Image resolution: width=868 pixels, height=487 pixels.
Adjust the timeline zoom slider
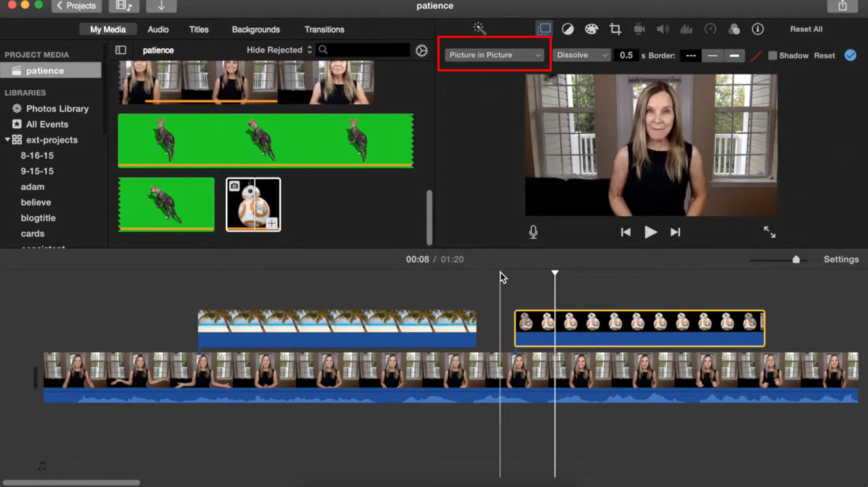[x=796, y=260]
